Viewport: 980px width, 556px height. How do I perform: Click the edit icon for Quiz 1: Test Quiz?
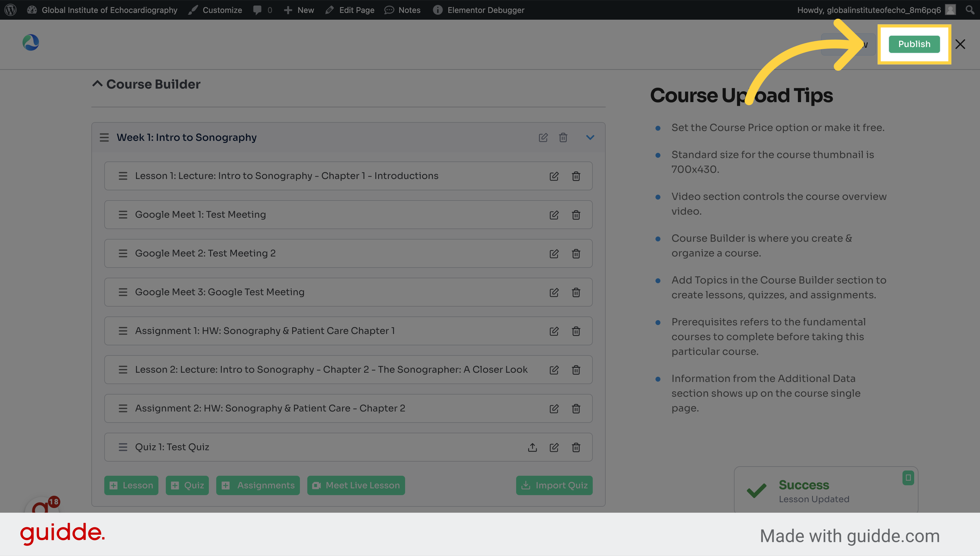[x=554, y=447]
